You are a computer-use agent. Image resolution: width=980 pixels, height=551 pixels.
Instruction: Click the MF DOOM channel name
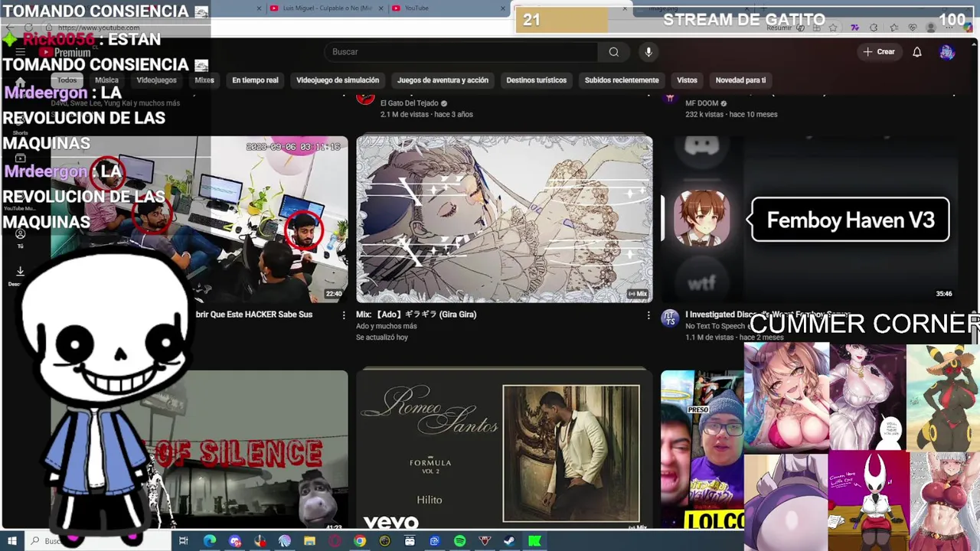(701, 103)
